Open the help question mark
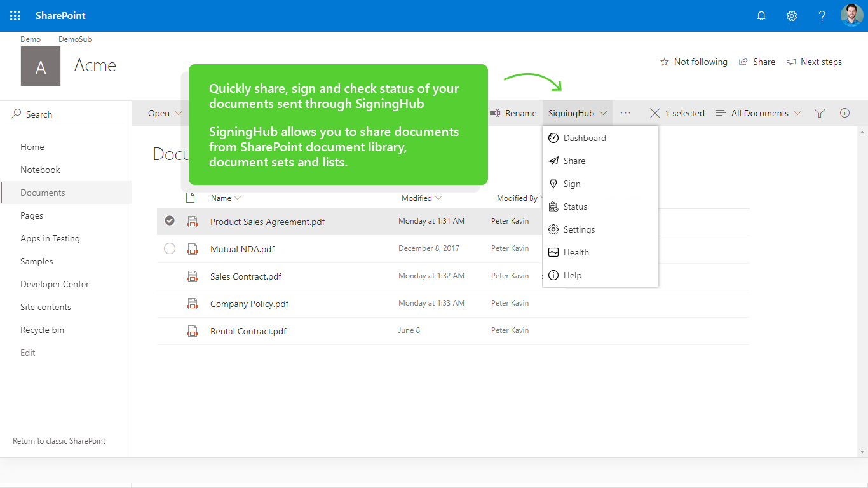The image size is (868, 488). tap(822, 16)
